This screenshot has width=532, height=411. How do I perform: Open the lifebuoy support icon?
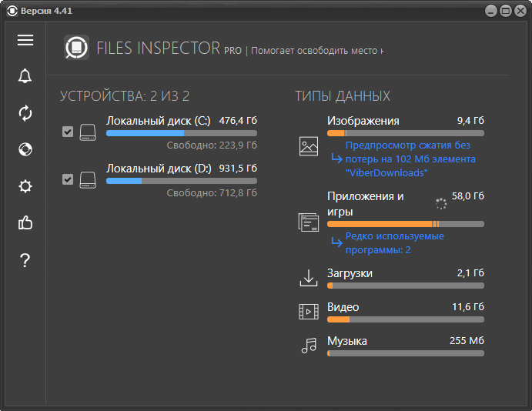[x=25, y=149]
